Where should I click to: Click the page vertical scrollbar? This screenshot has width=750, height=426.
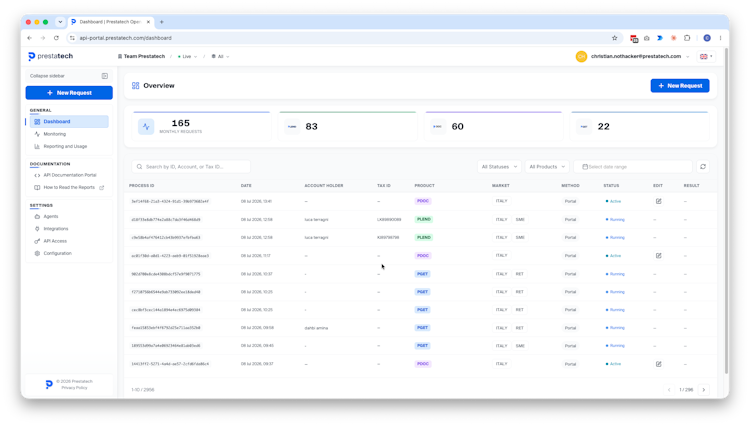click(727, 210)
